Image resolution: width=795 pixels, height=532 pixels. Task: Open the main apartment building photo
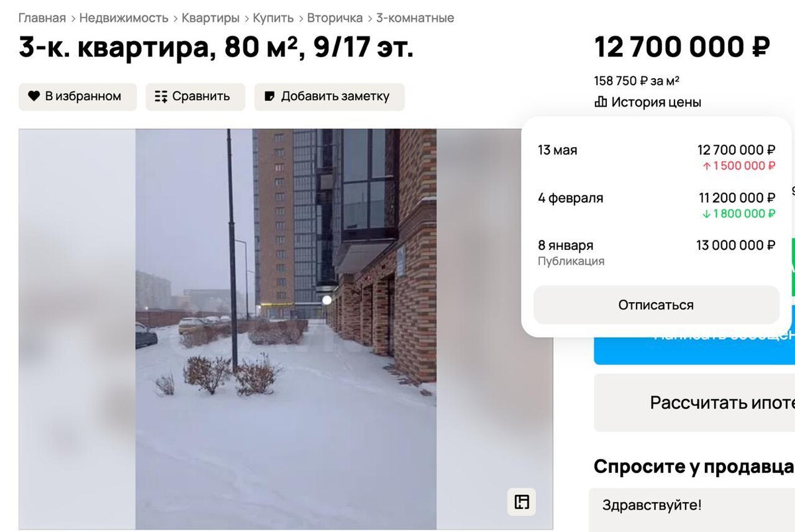pos(286,329)
